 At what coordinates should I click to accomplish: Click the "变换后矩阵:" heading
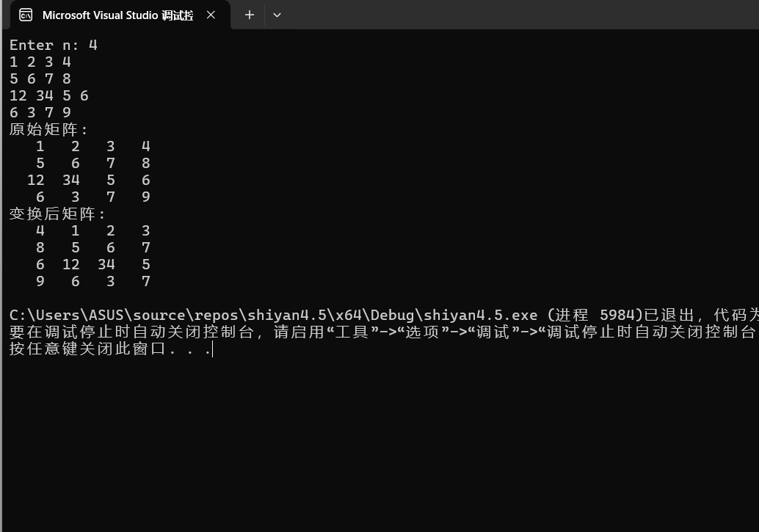tap(57, 214)
